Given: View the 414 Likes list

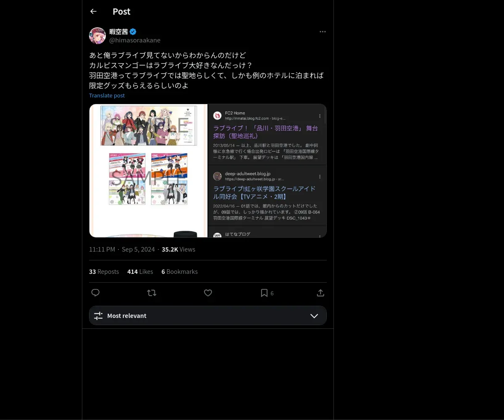Looking at the screenshot, I should pos(140,271).
